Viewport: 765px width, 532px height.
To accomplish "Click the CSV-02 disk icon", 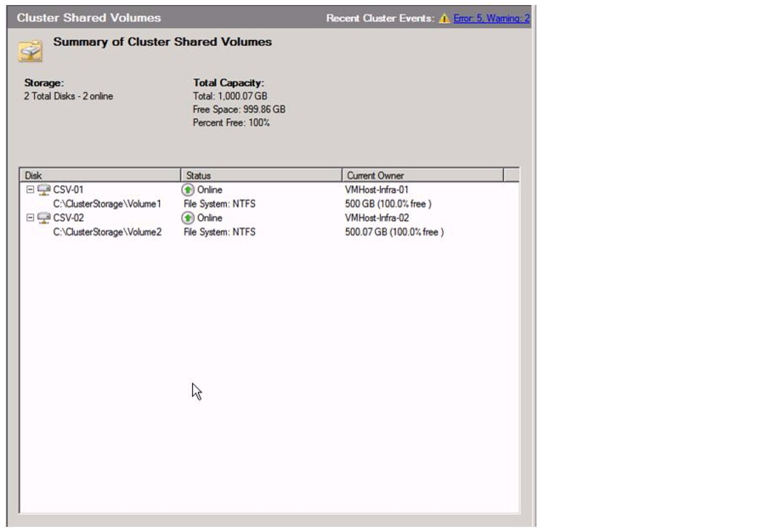I will 44,218.
